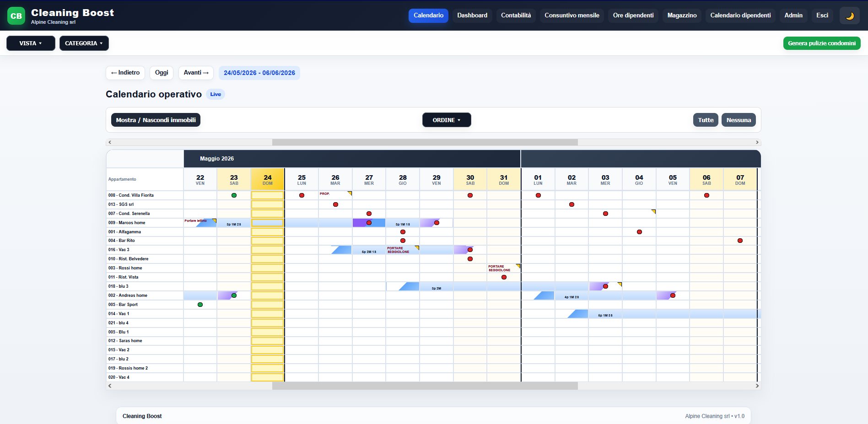
Task: Click bottom scrollbar right arrow
Action: [x=757, y=386]
